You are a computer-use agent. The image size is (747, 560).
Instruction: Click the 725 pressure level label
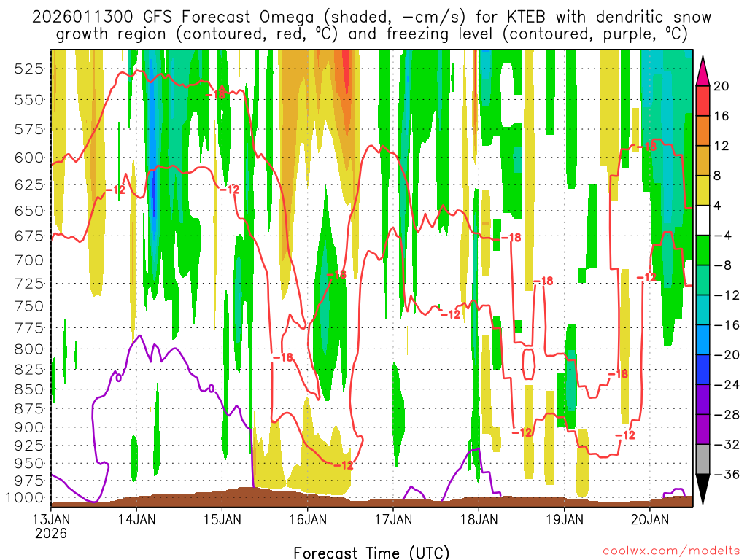[29, 284]
